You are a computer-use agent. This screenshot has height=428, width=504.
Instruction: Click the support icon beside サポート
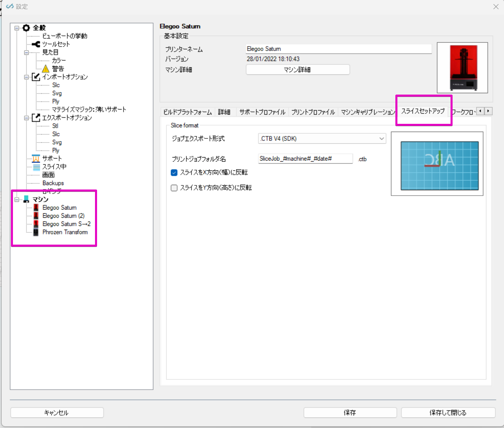[36, 159]
